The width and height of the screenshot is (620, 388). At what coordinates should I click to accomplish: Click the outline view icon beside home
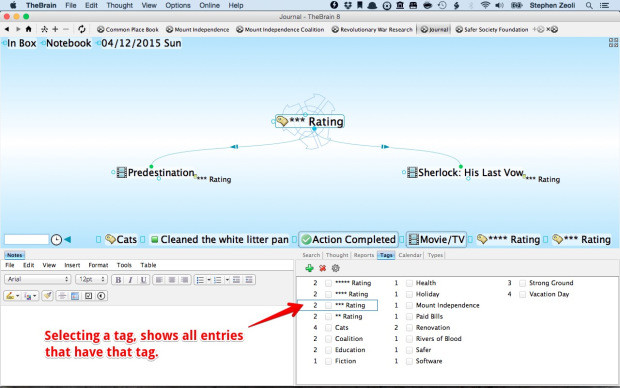click(x=45, y=29)
